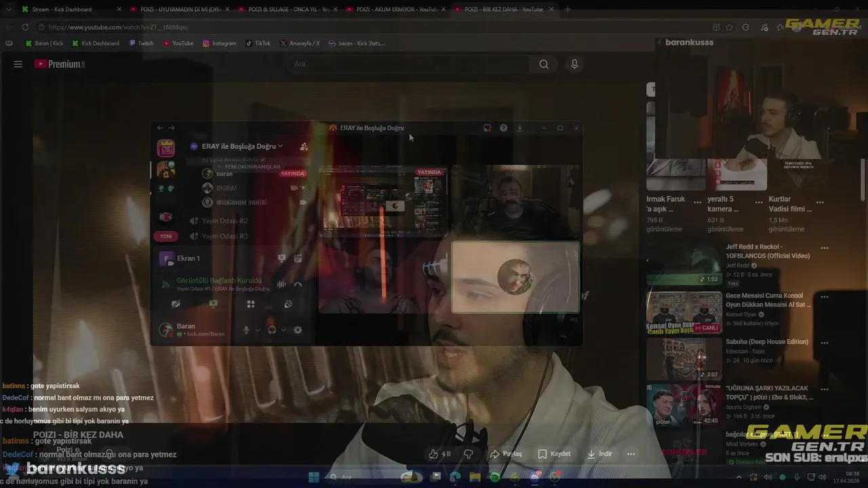Click the İndir download button
868x488 pixels.
point(599,454)
